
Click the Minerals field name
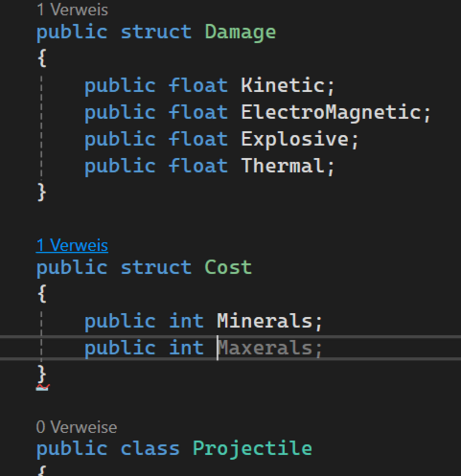[x=264, y=321]
